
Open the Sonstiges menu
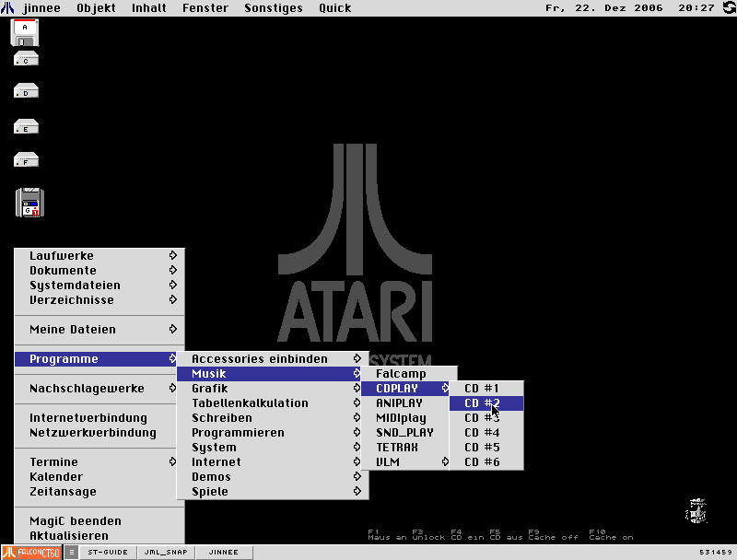pyautogui.click(x=274, y=8)
